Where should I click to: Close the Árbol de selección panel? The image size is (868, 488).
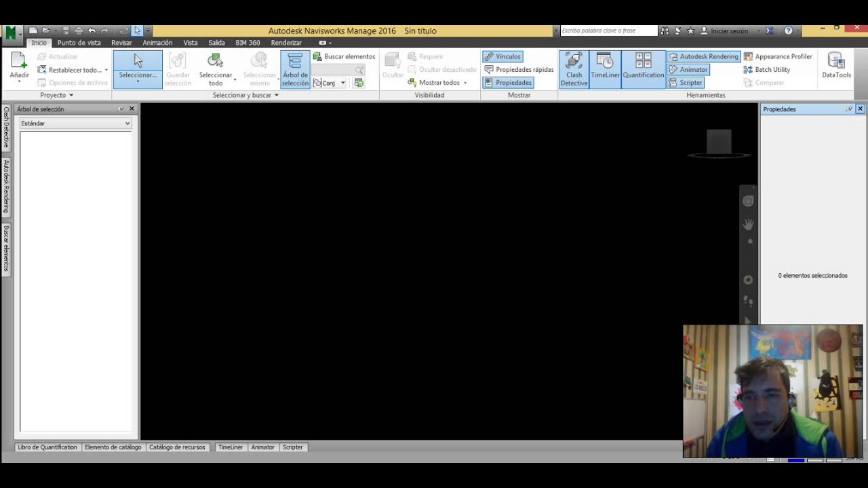(132, 108)
